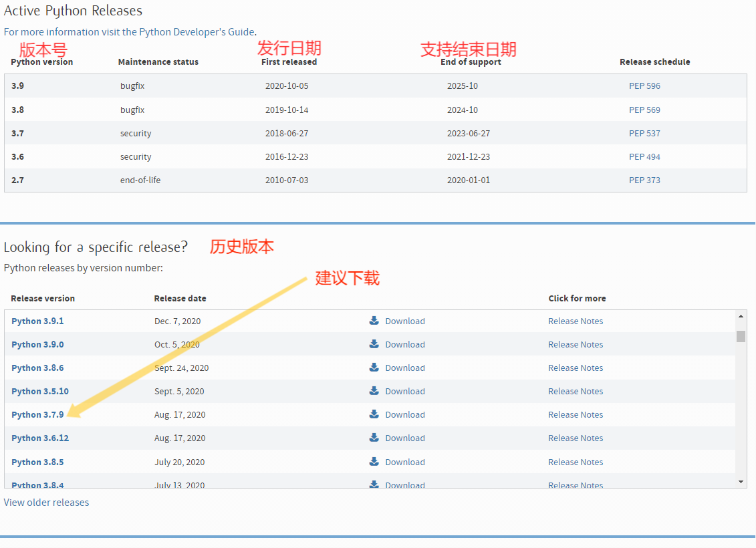Select version 3.7 cell in active releases
Viewport: 756px width, 548px height.
coord(17,133)
